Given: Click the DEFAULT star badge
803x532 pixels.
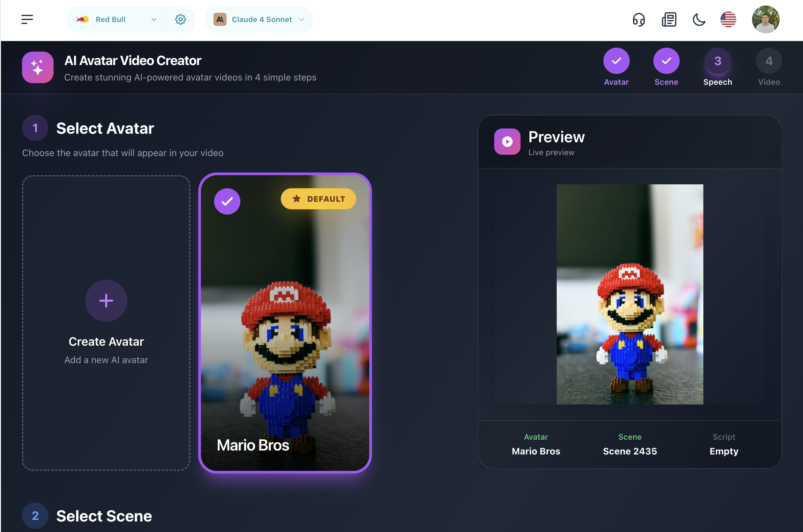Looking at the screenshot, I should [x=318, y=199].
